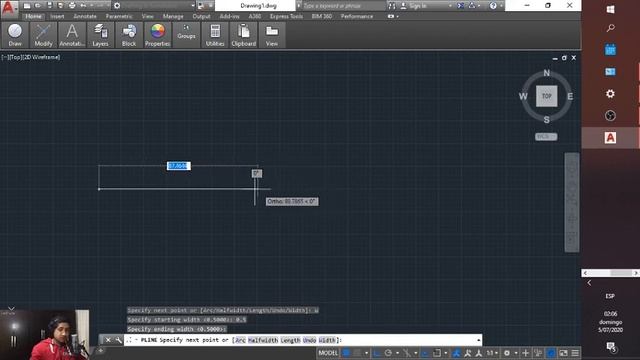Expand the Sign In dropdown
640x360 pixels.
450,6
